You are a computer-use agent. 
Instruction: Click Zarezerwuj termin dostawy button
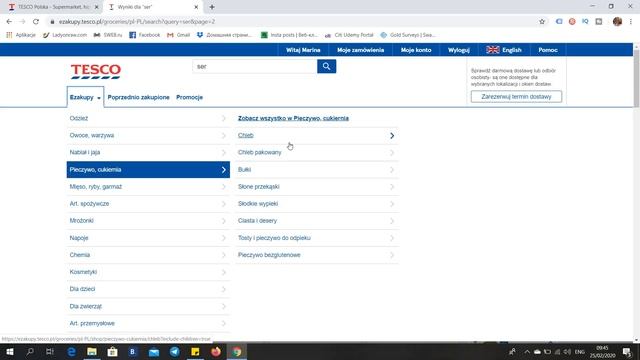pyautogui.click(x=516, y=97)
